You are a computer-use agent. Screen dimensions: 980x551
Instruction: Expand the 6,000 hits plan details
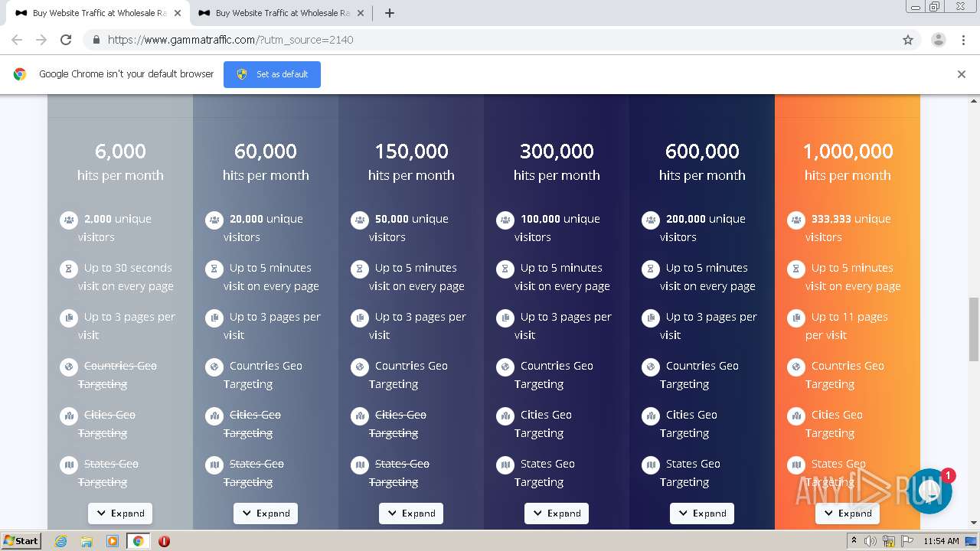(120, 514)
